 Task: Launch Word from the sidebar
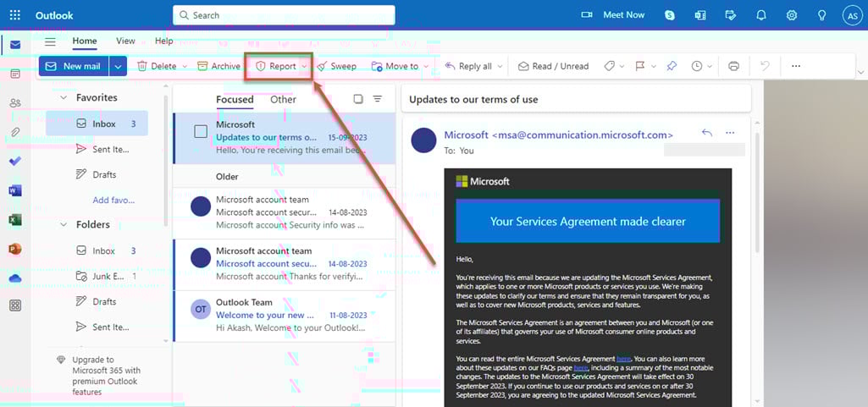(x=15, y=190)
